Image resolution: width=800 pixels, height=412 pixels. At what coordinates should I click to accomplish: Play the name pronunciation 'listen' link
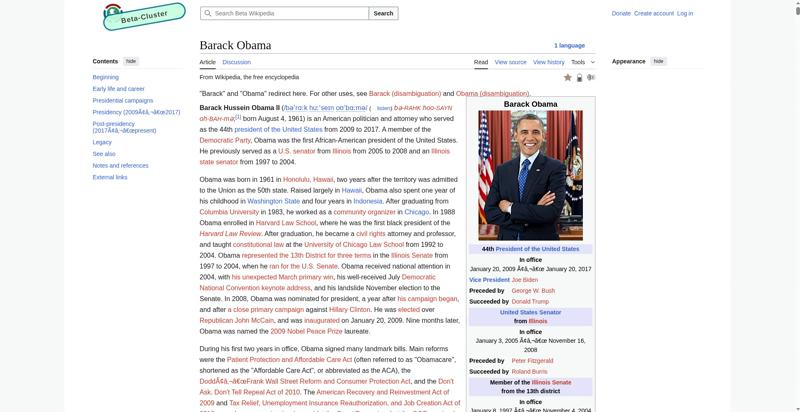coord(384,108)
